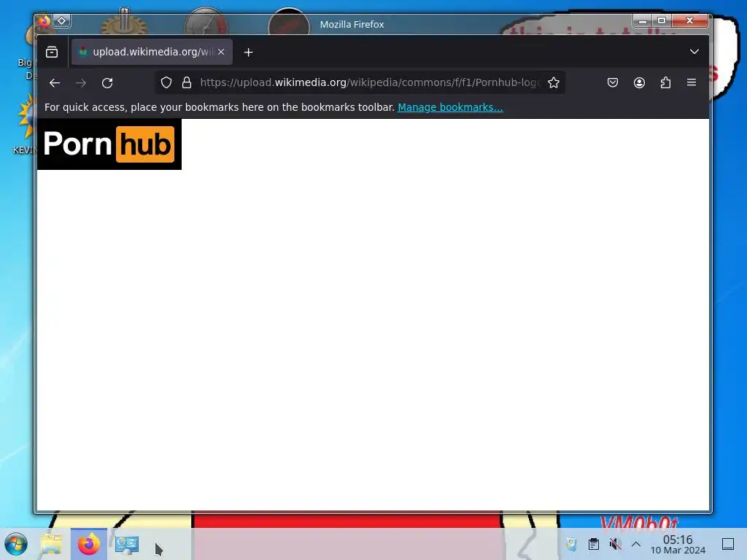Minimize the Mozilla Firefox window
This screenshot has height=560, width=747.
click(642, 20)
